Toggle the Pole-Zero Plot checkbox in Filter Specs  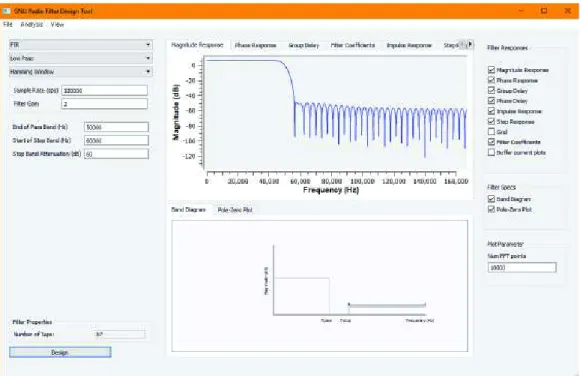pyautogui.click(x=491, y=209)
